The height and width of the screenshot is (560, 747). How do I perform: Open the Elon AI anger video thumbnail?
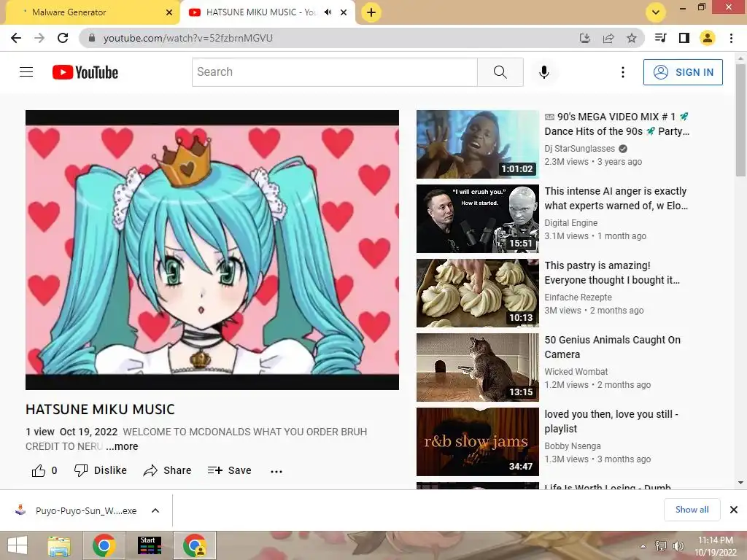point(477,219)
